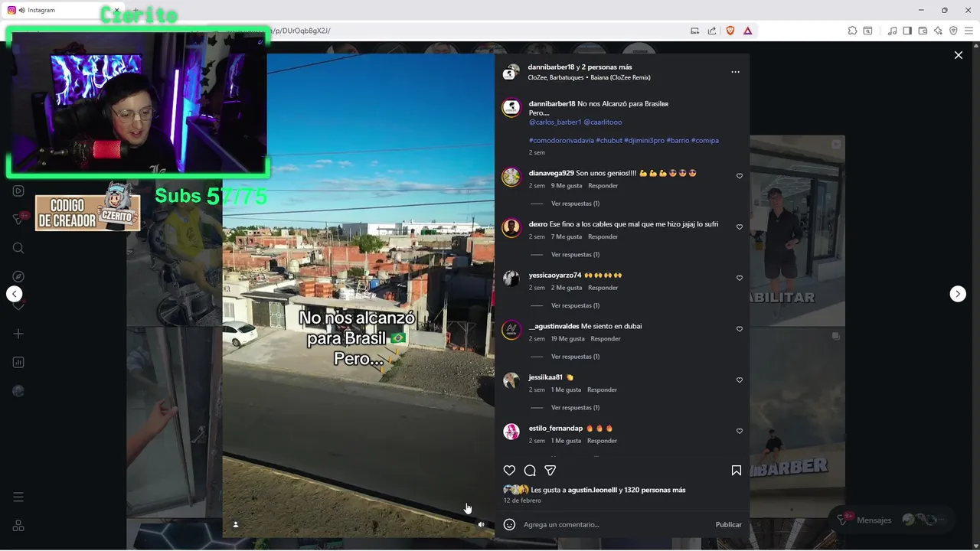Open the More hamburger menu in sidebar
The image size is (980, 551).
click(18, 497)
